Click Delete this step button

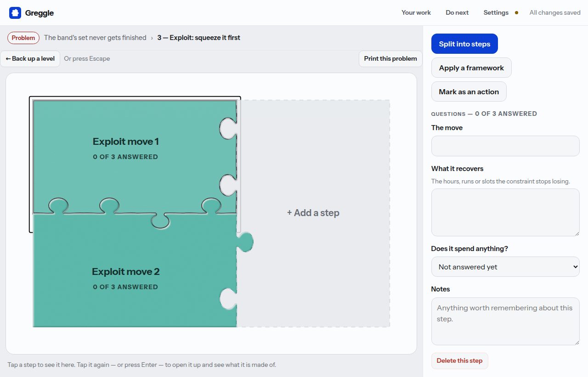point(459,360)
